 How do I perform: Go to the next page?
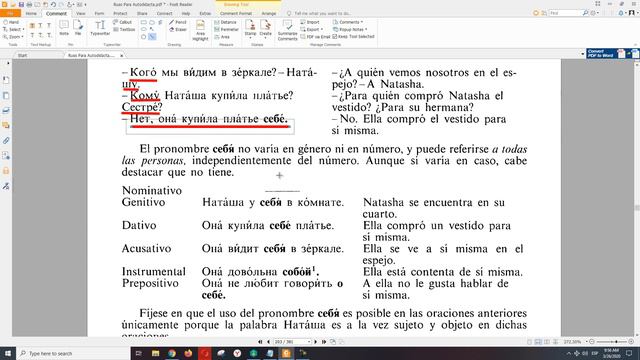coord(316,342)
